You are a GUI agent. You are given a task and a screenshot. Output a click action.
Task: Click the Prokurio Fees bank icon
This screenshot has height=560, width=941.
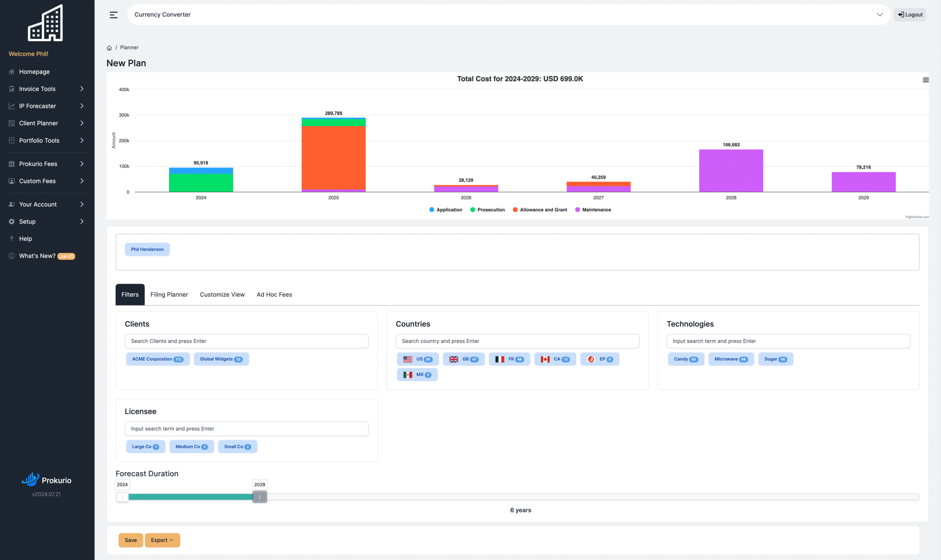click(12, 164)
